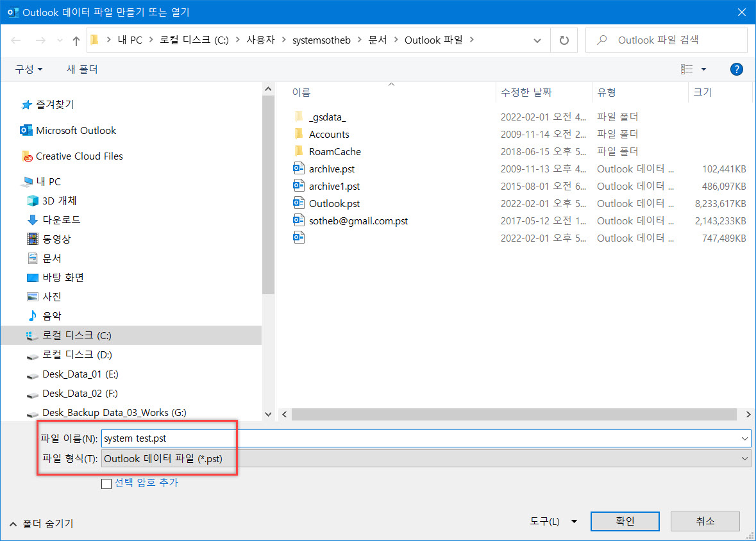756x541 pixels.
Task: Click the 8,233,617KB size cell
Action: (x=720, y=203)
